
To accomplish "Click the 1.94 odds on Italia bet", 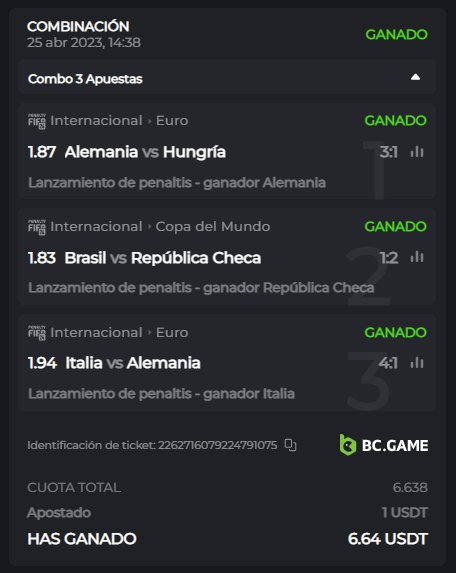I will (42, 363).
